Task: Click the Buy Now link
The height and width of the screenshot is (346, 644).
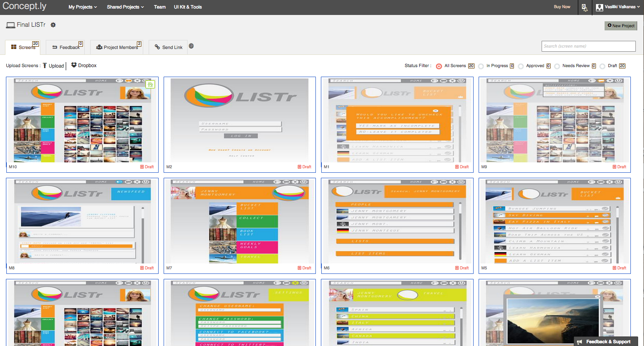Action: point(562,7)
